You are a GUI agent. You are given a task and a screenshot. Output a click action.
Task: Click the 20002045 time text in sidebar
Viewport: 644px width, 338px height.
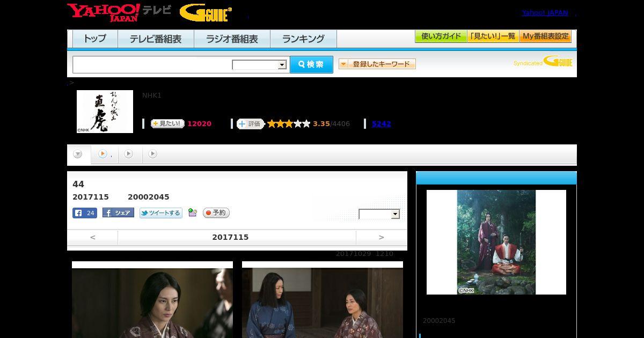[x=439, y=321]
